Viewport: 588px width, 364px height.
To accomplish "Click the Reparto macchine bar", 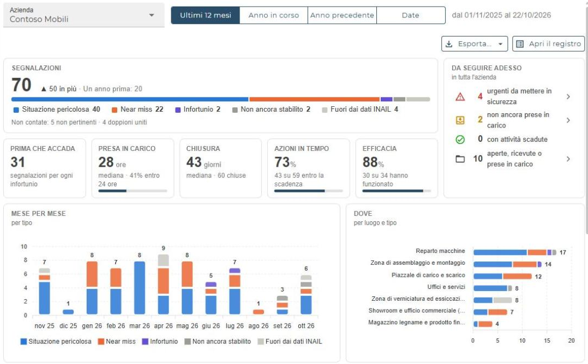I will (x=515, y=252).
